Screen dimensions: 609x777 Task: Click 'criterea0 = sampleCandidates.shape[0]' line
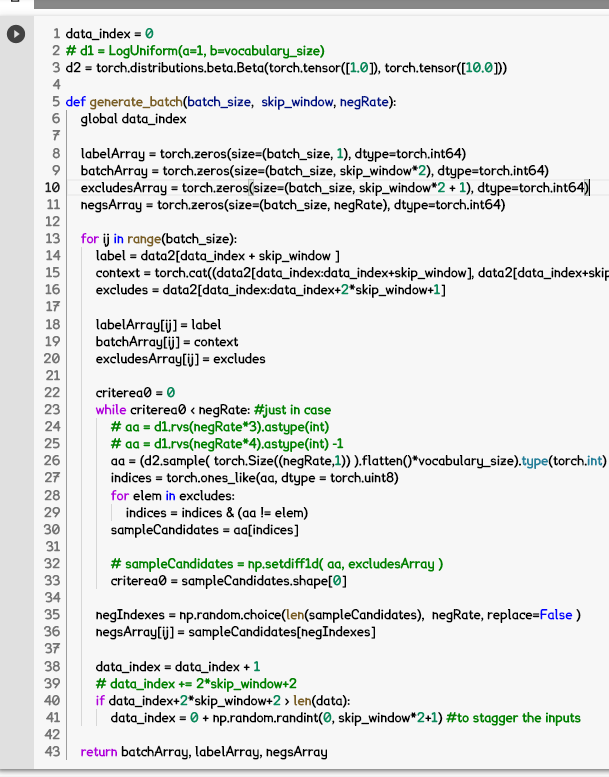228,581
